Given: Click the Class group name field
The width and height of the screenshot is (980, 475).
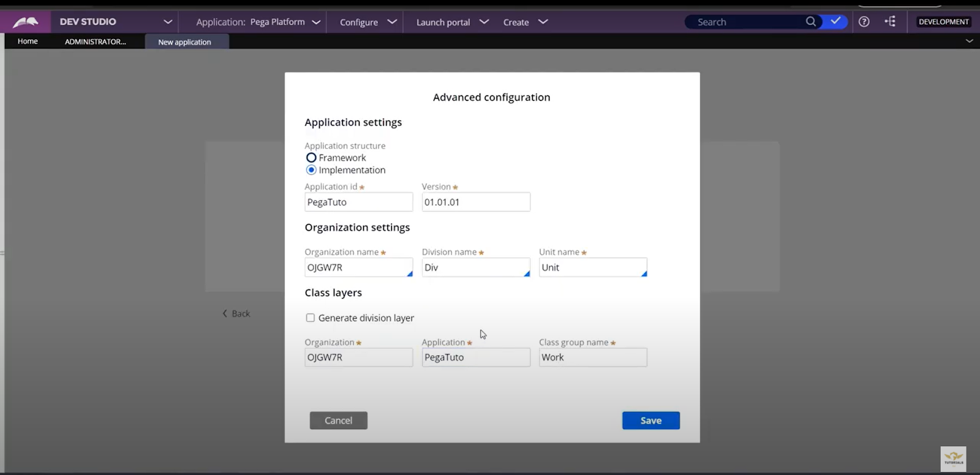Looking at the screenshot, I should coord(593,357).
